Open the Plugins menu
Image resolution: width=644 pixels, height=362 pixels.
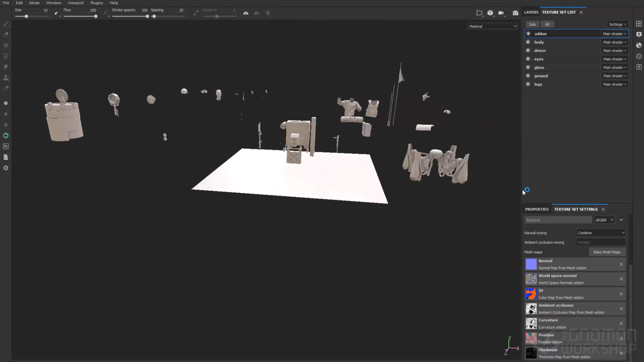pos(97,3)
